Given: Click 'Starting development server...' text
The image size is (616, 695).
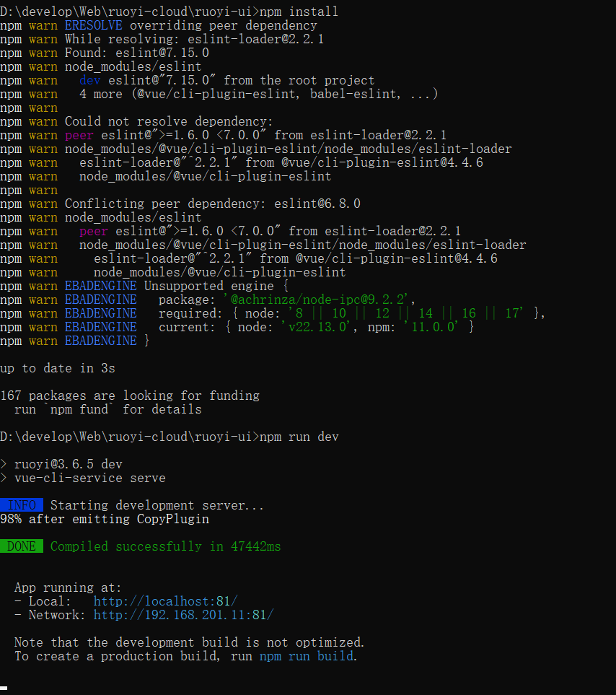Looking at the screenshot, I should 157,505.
